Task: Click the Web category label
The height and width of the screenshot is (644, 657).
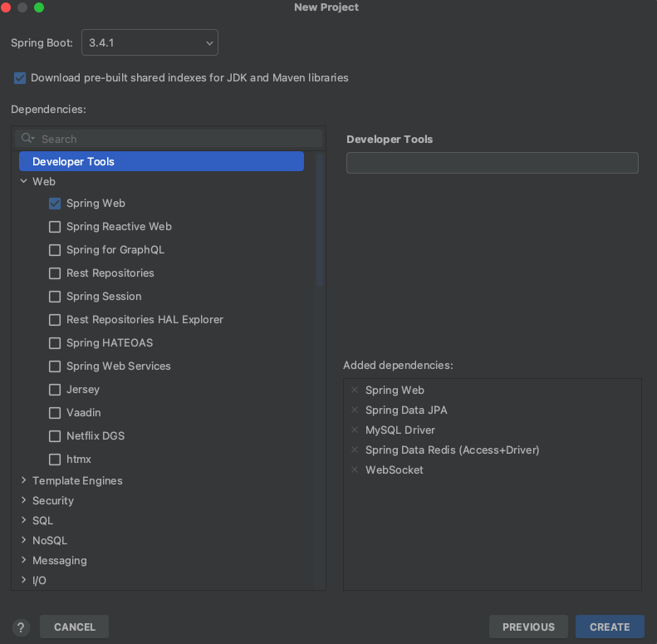Action: 44,181
